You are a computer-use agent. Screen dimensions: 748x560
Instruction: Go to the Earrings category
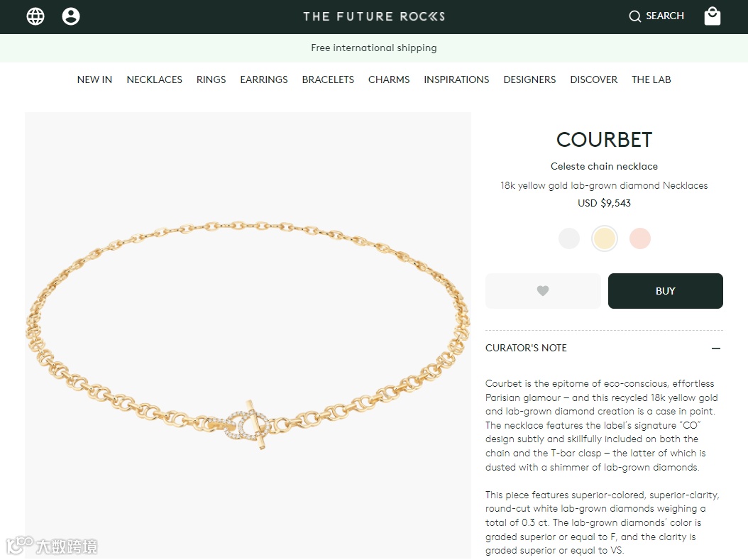pyautogui.click(x=264, y=79)
